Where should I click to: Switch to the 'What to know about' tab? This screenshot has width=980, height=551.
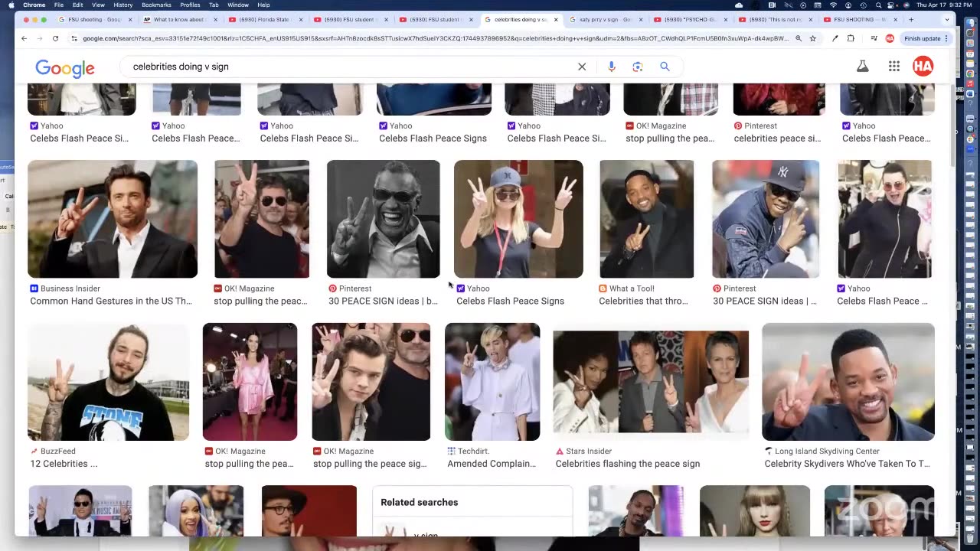pyautogui.click(x=178, y=19)
